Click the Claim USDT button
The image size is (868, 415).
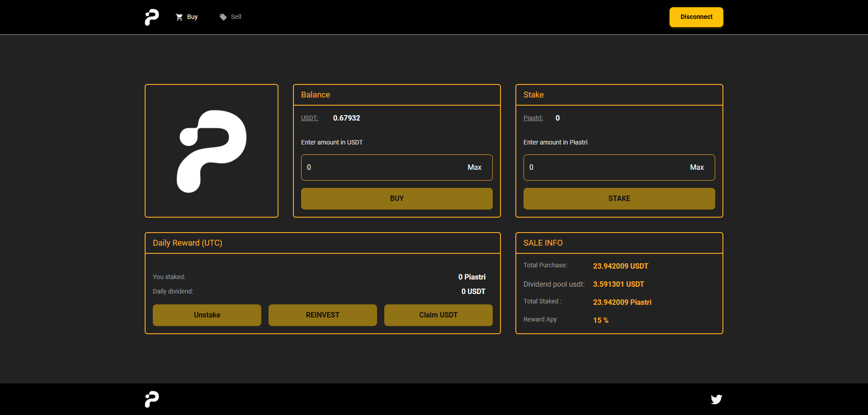438,315
